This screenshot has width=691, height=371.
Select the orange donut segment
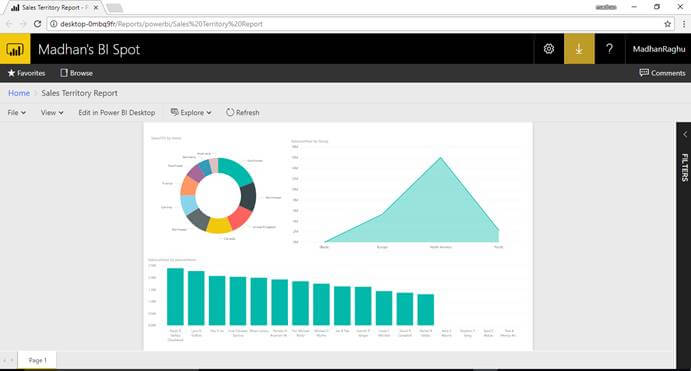[x=189, y=186]
